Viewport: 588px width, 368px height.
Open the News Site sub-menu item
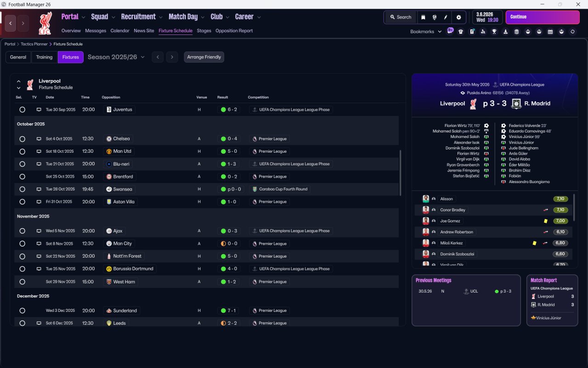point(144,31)
